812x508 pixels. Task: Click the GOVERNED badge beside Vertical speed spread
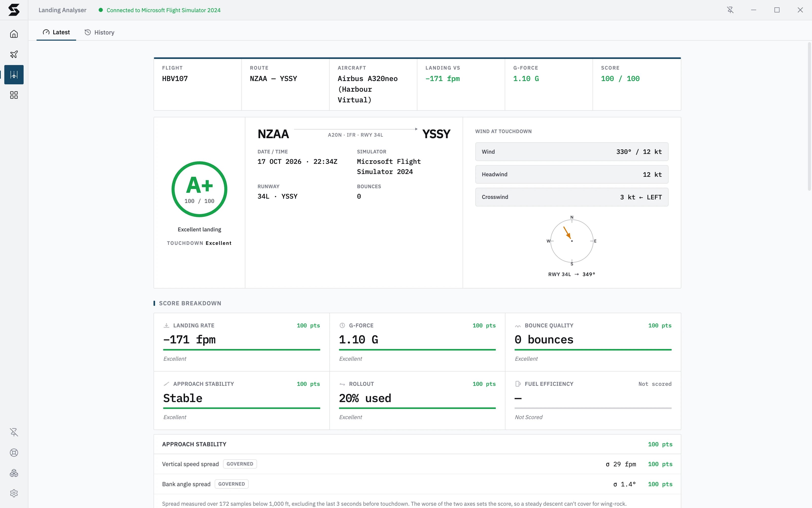[x=240, y=464]
